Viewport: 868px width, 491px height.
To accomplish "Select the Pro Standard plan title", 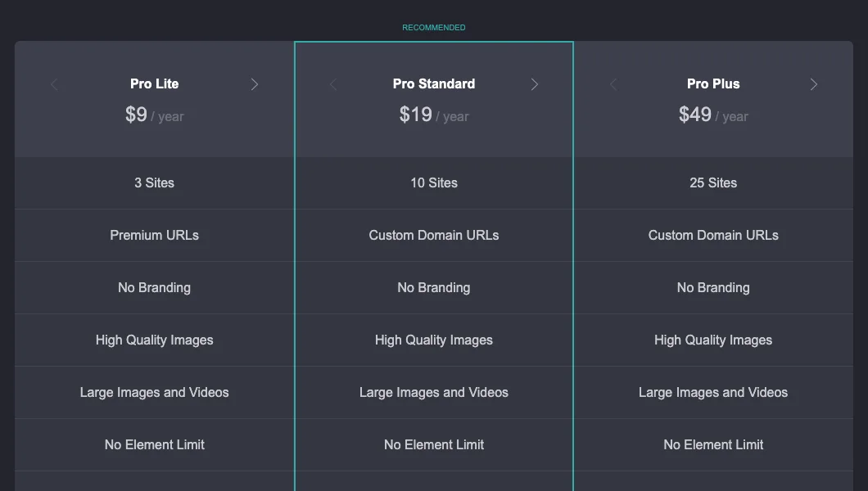I will [434, 83].
